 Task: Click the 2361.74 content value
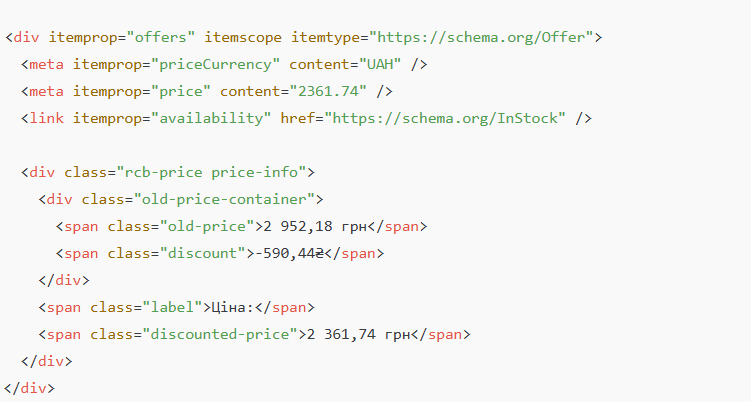(x=328, y=91)
